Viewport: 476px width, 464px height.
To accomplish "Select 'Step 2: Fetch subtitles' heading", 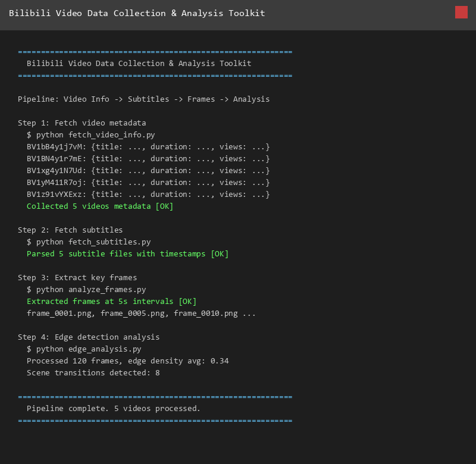I will (70, 230).
